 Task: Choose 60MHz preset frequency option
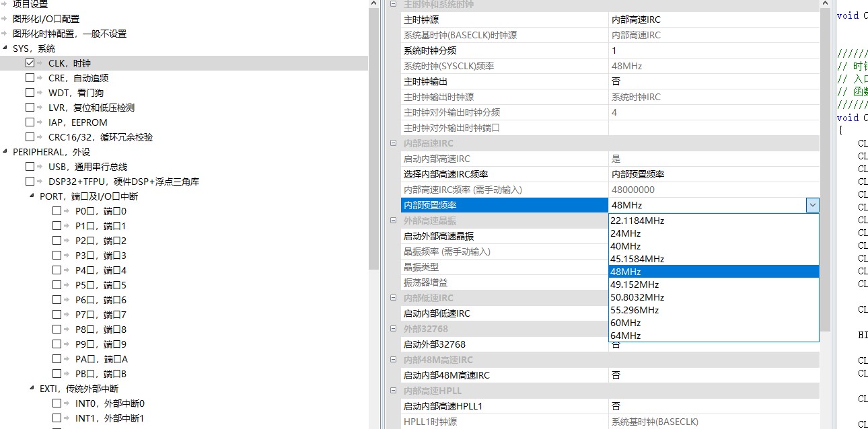coord(713,323)
